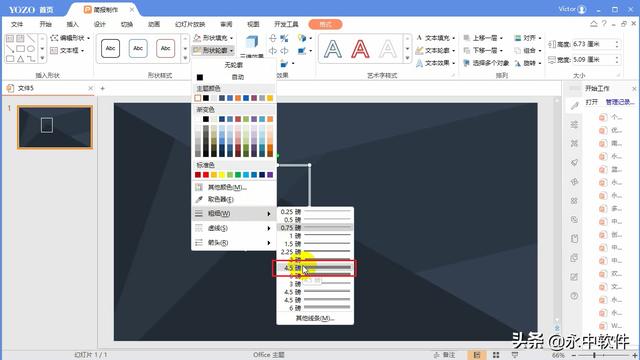The width and height of the screenshot is (640, 360).
Task: Switch to slide sorter view icon in status bar
Action: pyautogui.click(x=496, y=355)
